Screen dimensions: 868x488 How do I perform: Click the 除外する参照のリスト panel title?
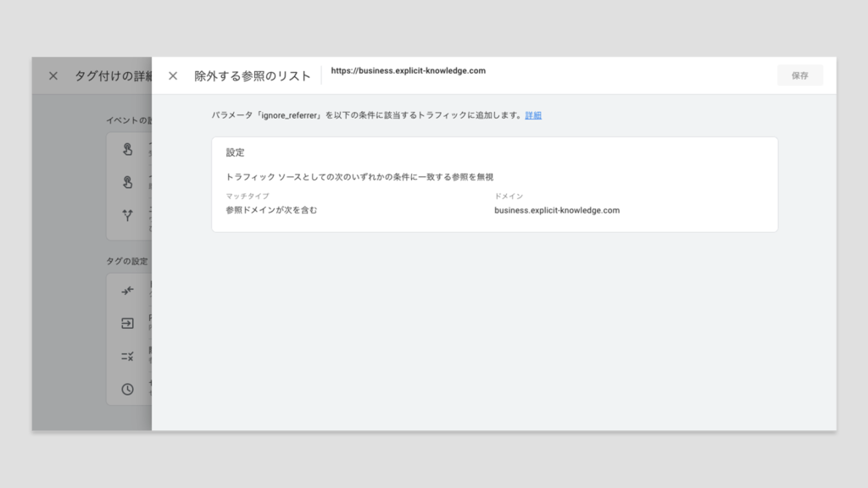252,76
